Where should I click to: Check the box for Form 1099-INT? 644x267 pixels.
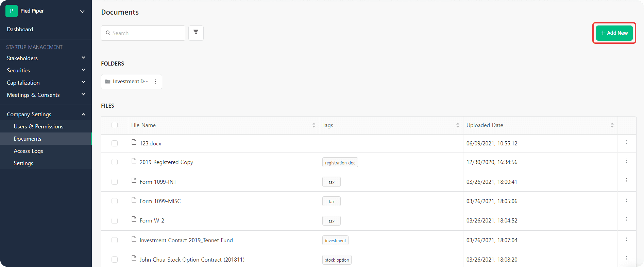(115, 182)
